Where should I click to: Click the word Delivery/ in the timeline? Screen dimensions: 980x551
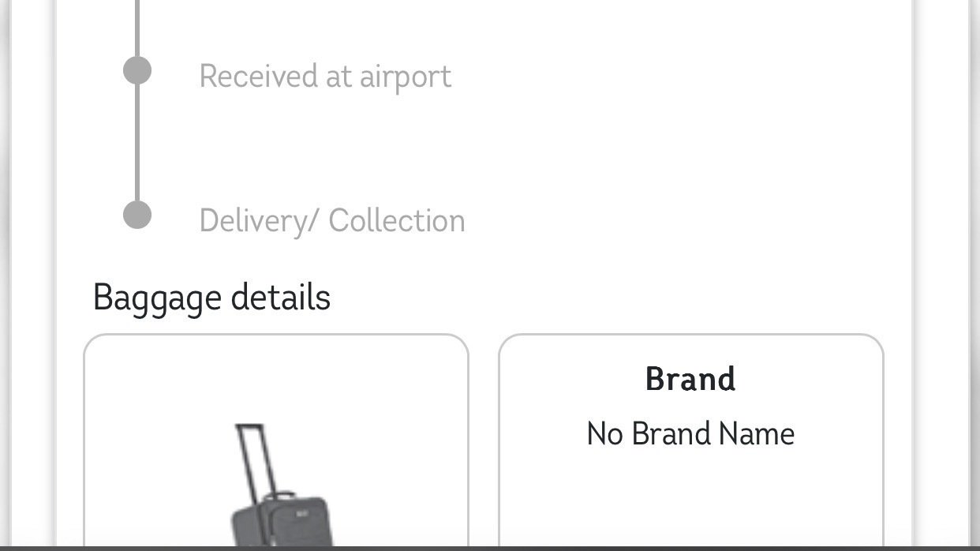click(x=259, y=220)
